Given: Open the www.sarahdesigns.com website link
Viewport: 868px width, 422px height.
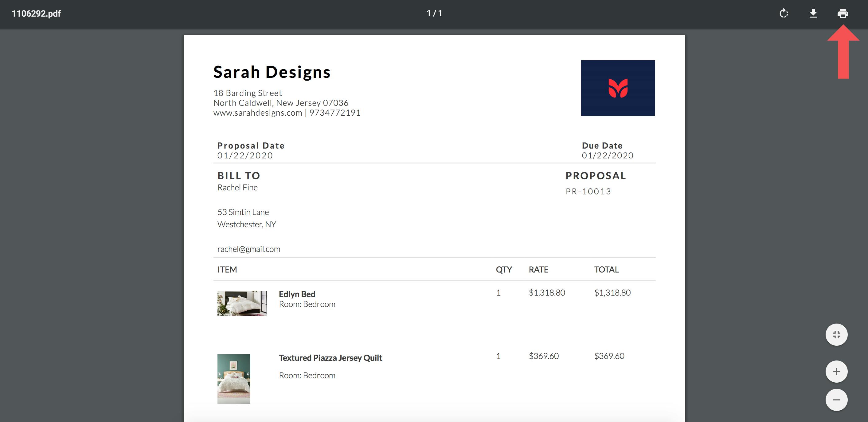Looking at the screenshot, I should point(257,113).
